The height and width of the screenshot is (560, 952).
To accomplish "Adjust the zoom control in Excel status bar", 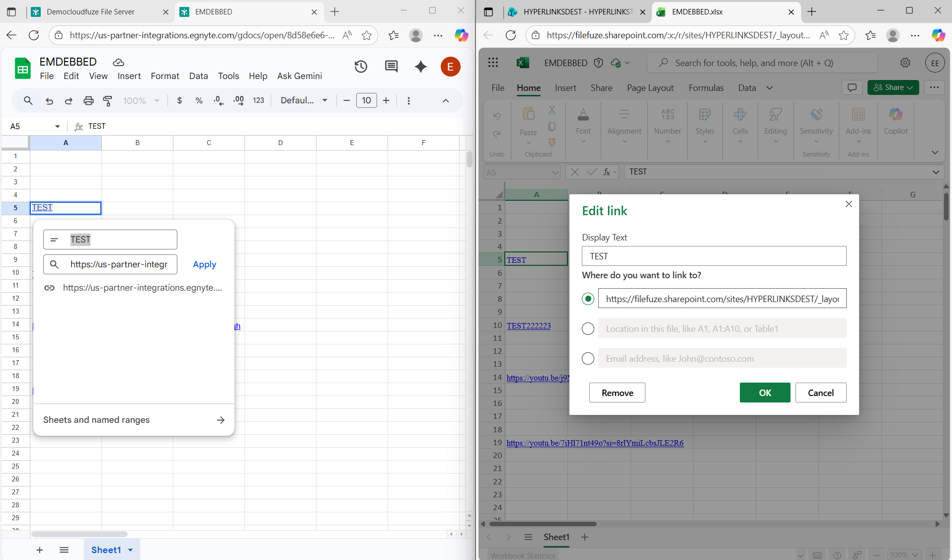I will pyautogui.click(x=903, y=555).
